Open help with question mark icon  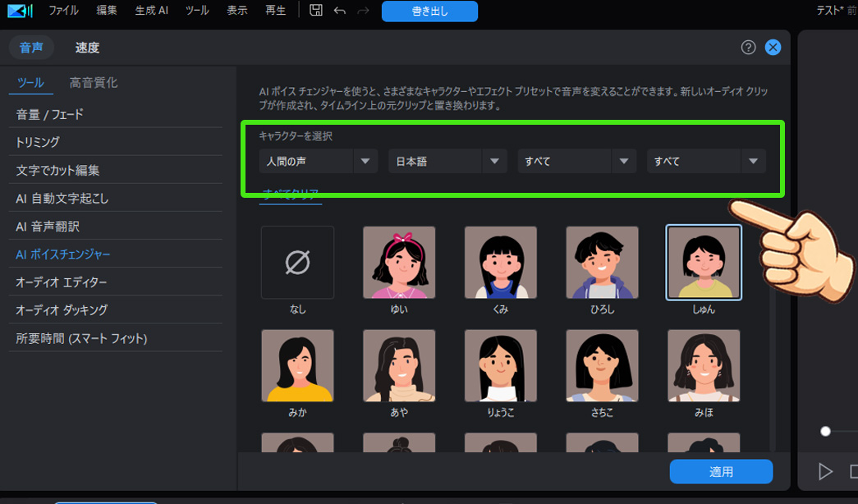click(x=748, y=48)
